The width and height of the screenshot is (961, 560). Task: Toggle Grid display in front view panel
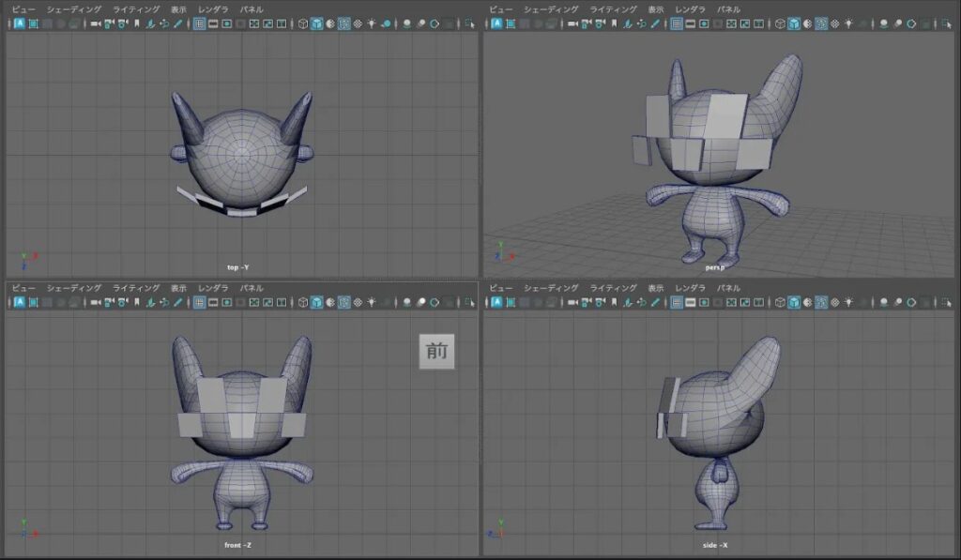(199, 302)
